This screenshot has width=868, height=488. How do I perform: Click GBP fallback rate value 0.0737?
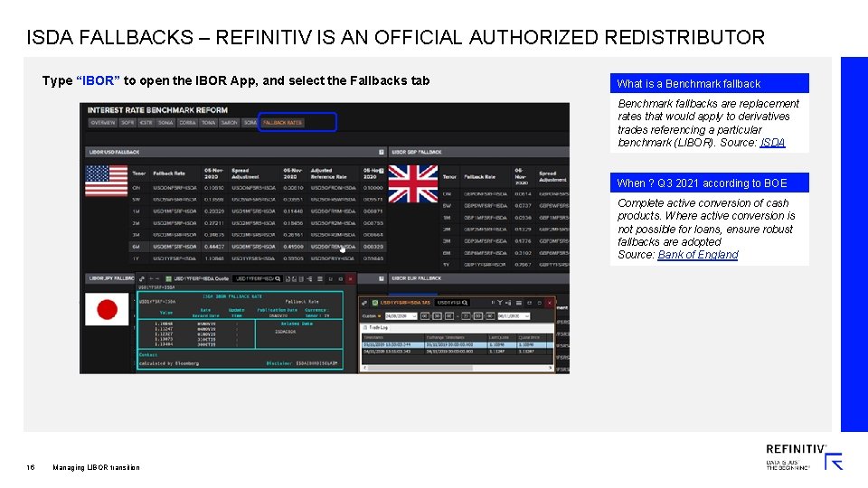click(x=523, y=206)
